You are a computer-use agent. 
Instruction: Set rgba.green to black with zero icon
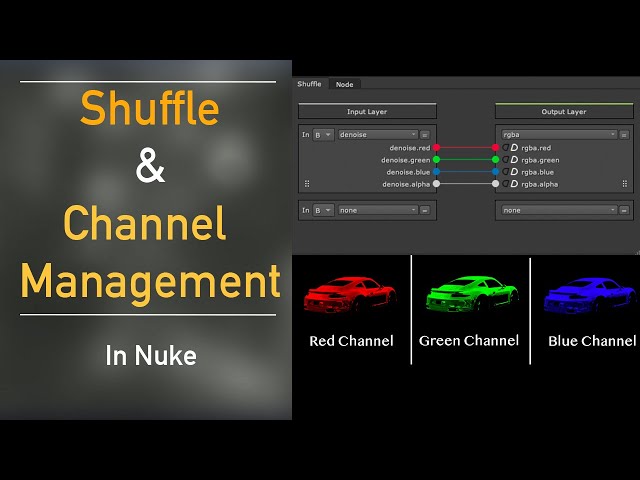(505, 160)
